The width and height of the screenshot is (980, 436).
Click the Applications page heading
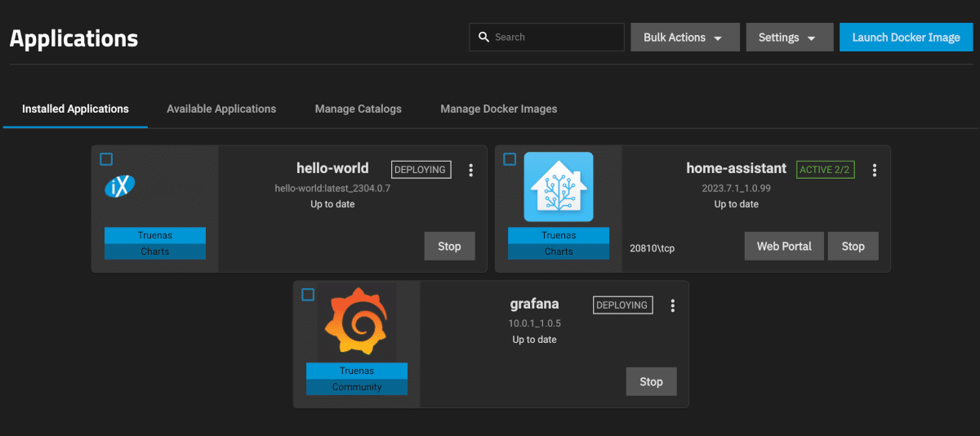click(x=73, y=38)
